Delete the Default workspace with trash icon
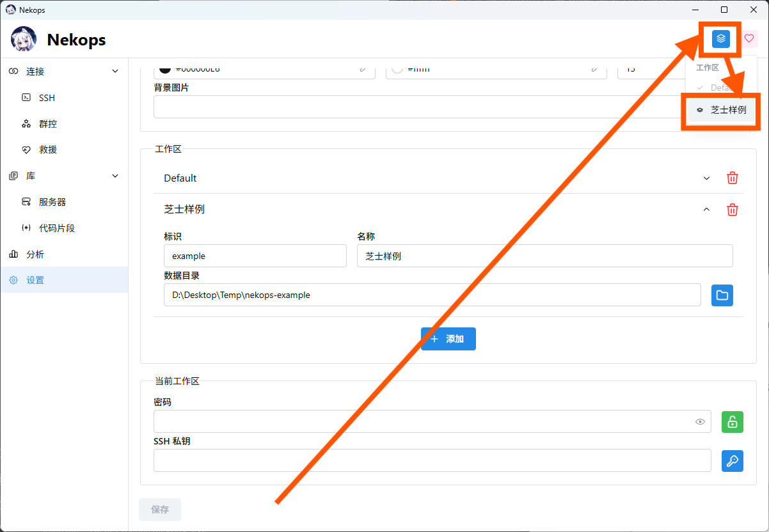The height and width of the screenshot is (532, 769). (x=733, y=178)
